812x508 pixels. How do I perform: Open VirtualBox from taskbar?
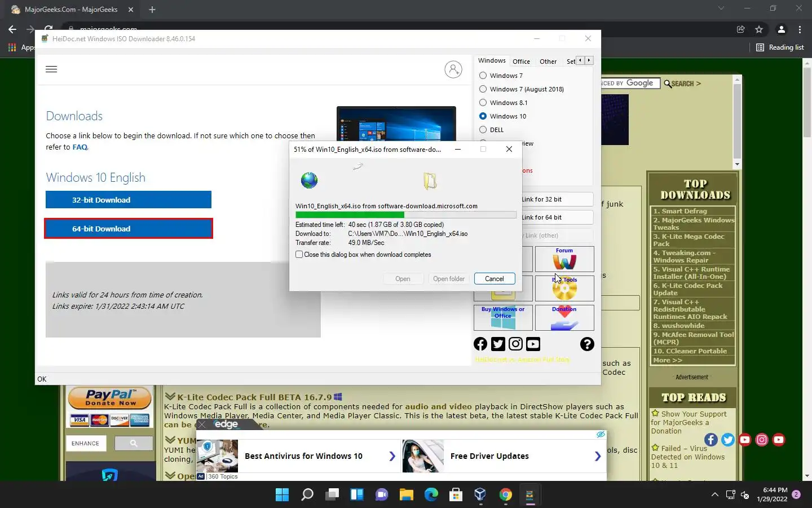click(480, 495)
